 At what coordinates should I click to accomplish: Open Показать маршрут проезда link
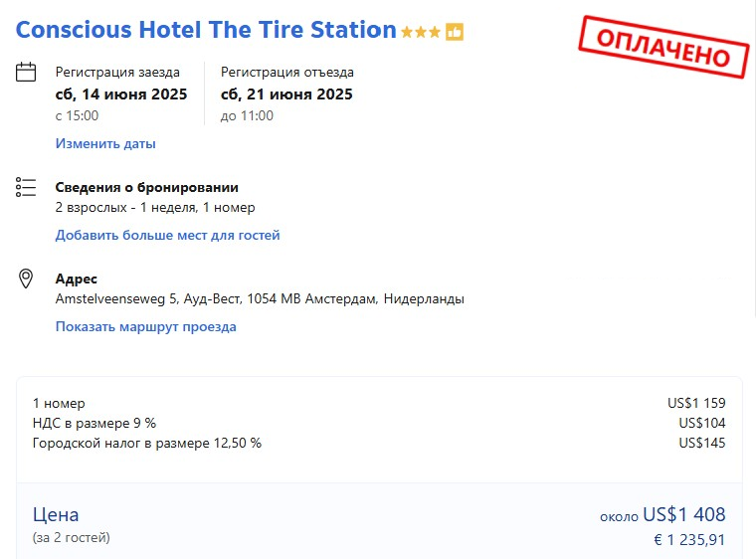pyautogui.click(x=146, y=326)
